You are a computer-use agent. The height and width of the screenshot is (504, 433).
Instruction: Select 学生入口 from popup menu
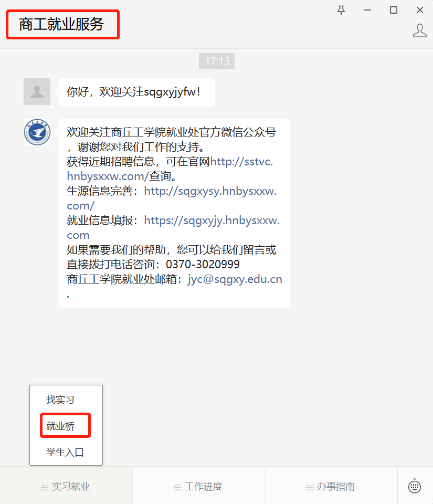(65, 452)
